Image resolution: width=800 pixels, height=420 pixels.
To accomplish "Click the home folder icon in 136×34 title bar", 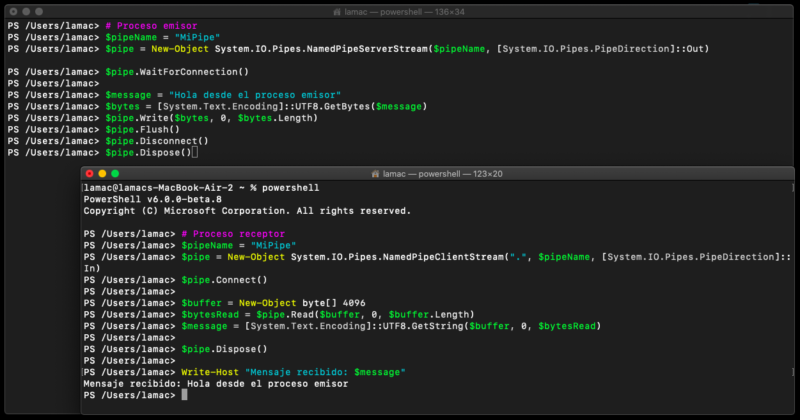I will pyautogui.click(x=337, y=12).
